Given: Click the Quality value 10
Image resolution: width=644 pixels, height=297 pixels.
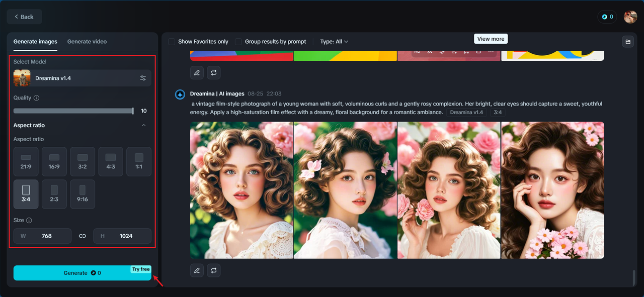Looking at the screenshot, I should click(x=144, y=111).
